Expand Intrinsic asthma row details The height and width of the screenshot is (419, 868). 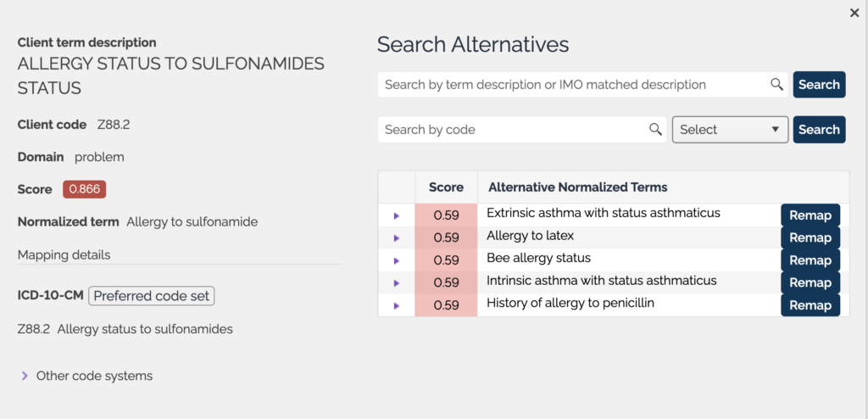pyautogui.click(x=396, y=283)
